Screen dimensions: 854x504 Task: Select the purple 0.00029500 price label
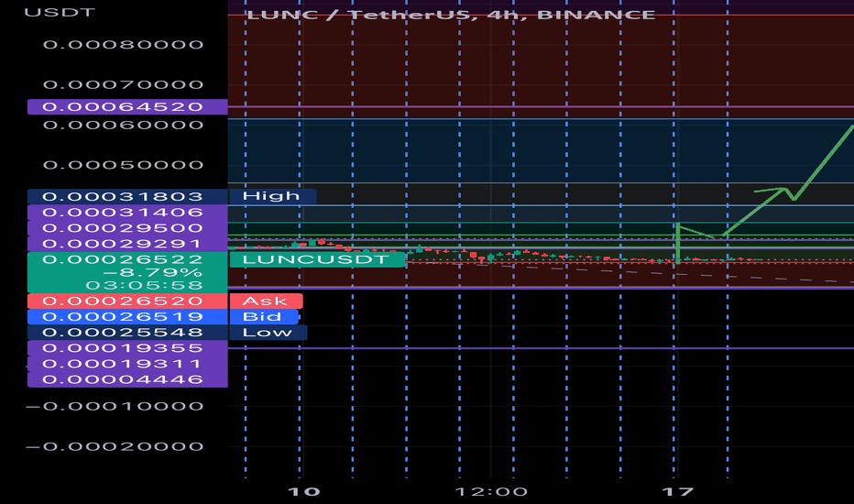pos(127,228)
